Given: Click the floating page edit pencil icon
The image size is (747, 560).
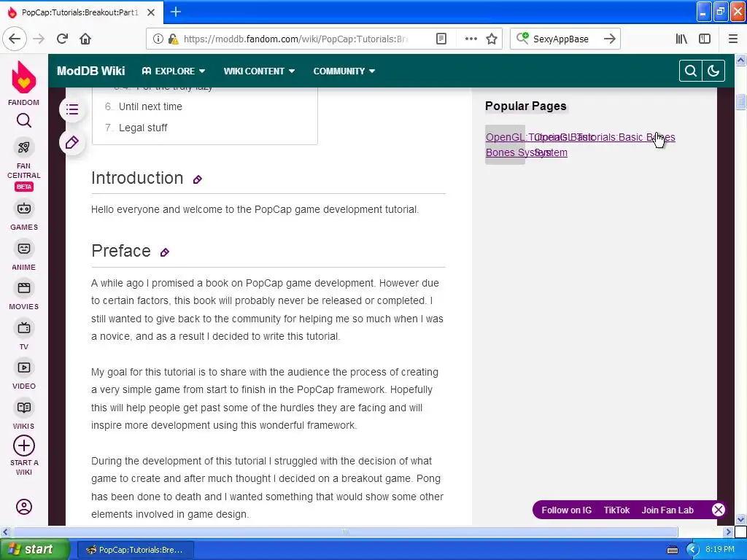Looking at the screenshot, I should (72, 142).
